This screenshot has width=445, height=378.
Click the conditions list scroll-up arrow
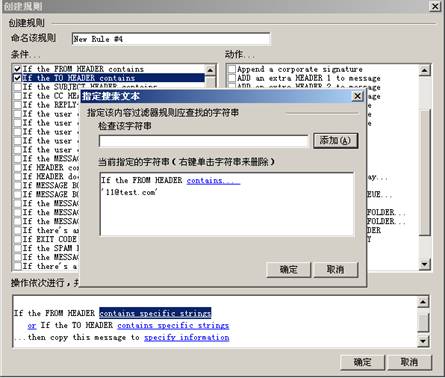(x=210, y=70)
